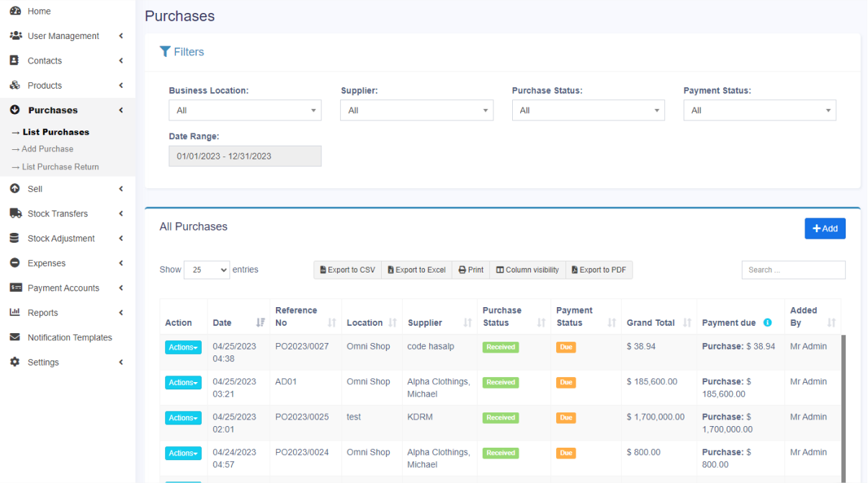868x483 pixels.
Task: Click the blue Add button
Action: [x=825, y=229]
